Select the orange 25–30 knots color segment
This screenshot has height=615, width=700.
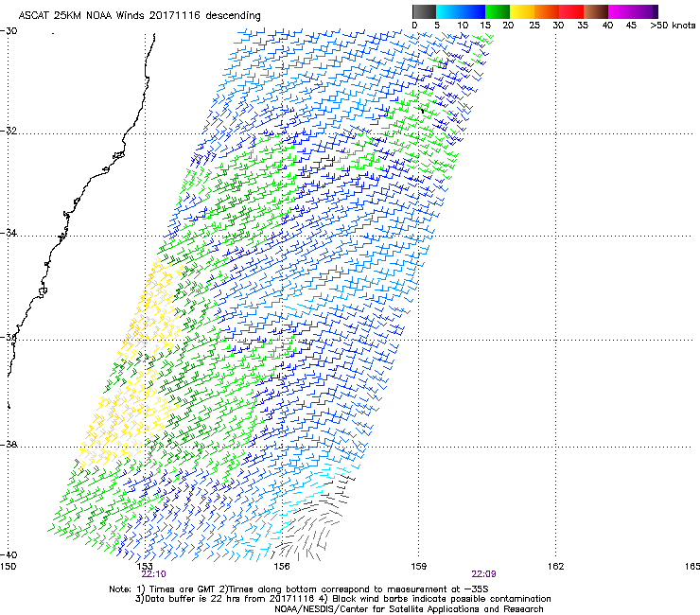547,11
